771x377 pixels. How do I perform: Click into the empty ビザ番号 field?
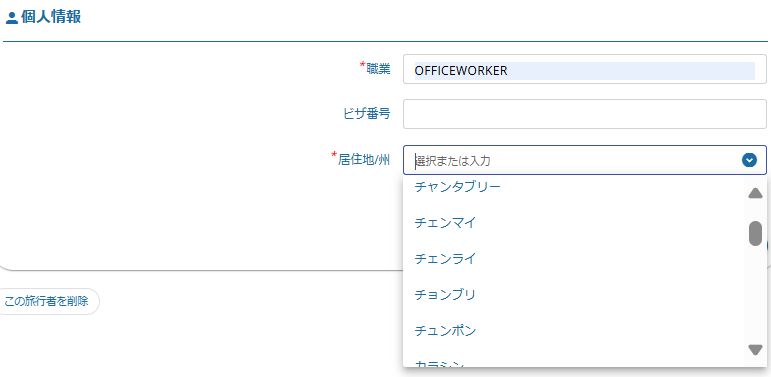[585, 115]
